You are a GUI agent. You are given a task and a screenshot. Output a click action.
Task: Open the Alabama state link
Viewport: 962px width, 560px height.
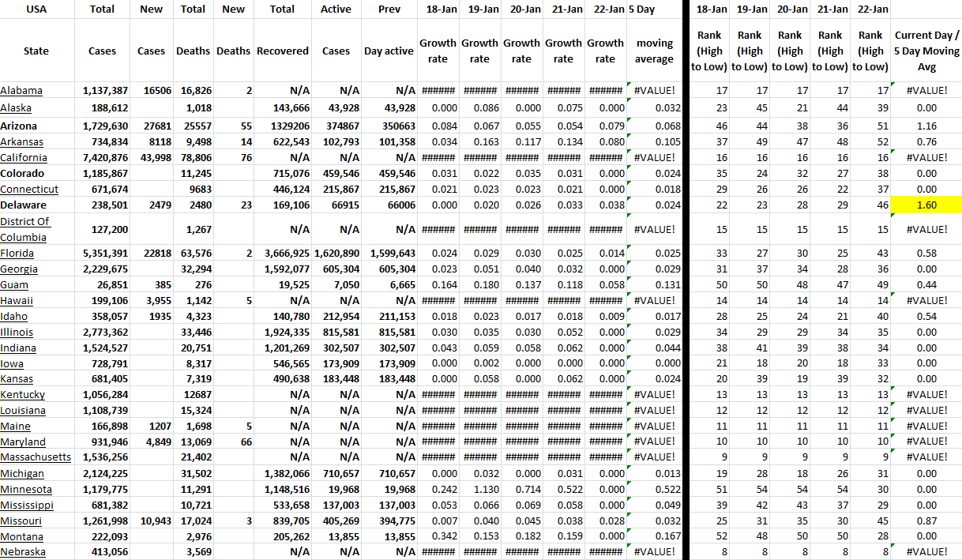coord(21,91)
